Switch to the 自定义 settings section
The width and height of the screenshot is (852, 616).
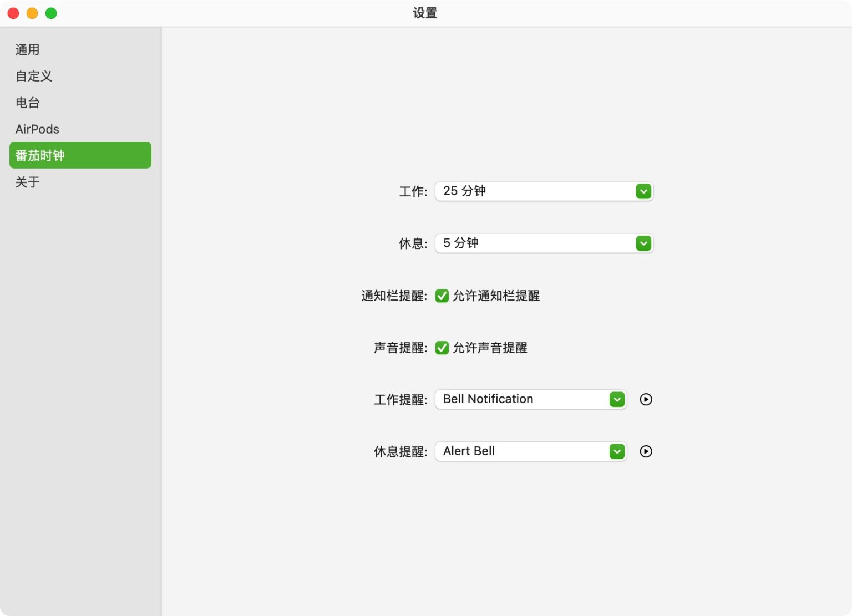pyautogui.click(x=34, y=76)
